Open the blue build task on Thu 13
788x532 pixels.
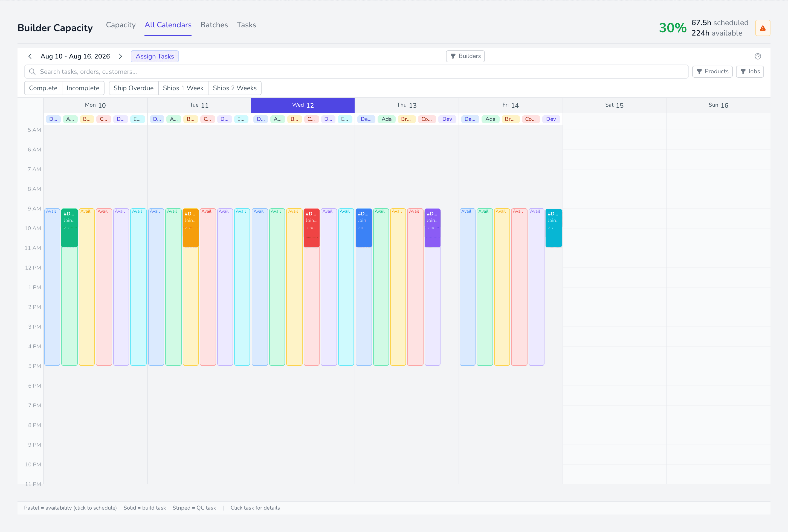pos(364,228)
